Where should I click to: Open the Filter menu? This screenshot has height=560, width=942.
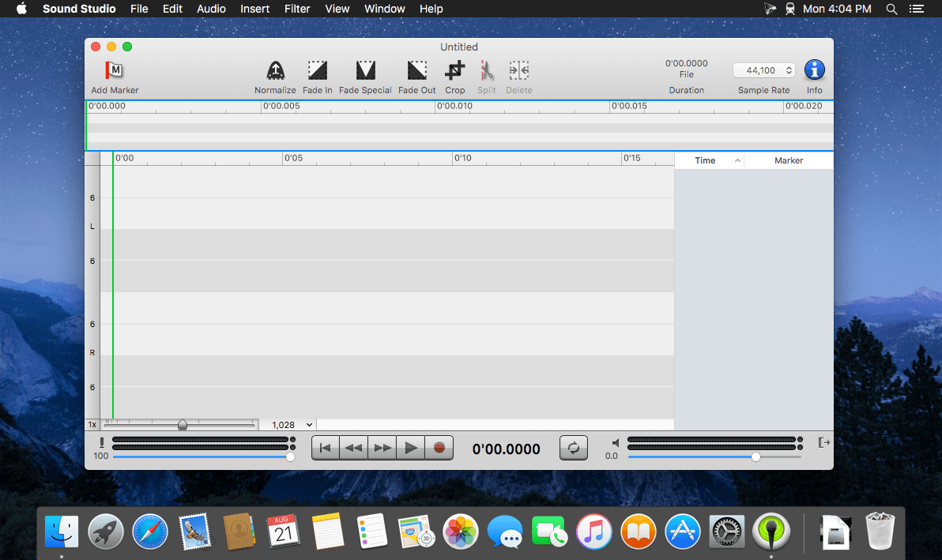tap(297, 9)
